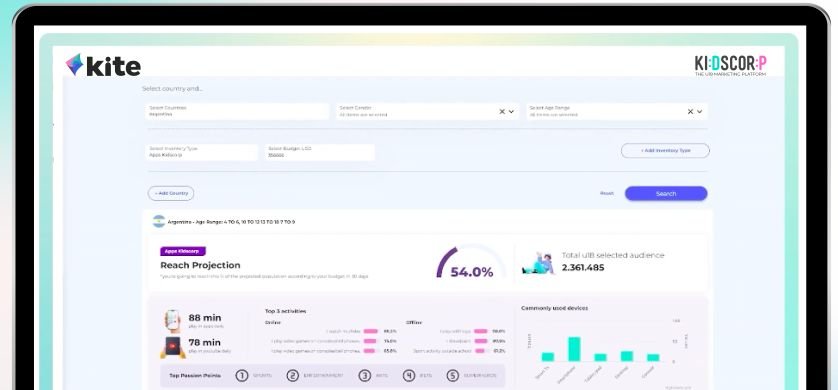Click the Select Budget USD input field
The image size is (838, 390).
pos(320,152)
